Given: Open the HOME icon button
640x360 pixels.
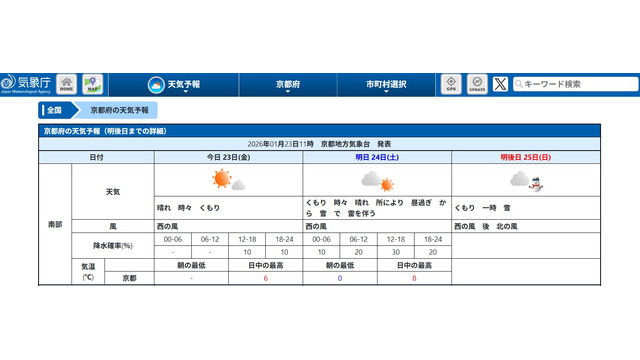Looking at the screenshot, I should point(66,84).
